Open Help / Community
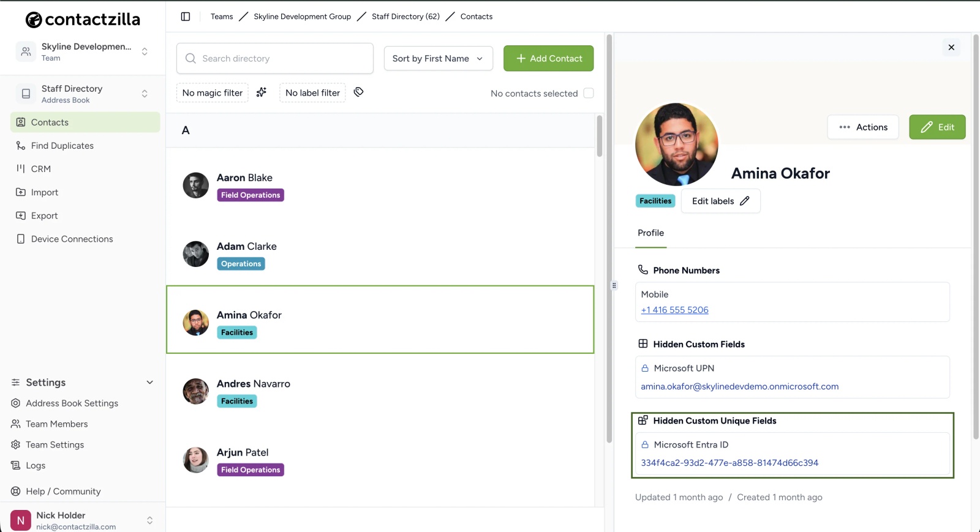980x532 pixels. pos(56,491)
